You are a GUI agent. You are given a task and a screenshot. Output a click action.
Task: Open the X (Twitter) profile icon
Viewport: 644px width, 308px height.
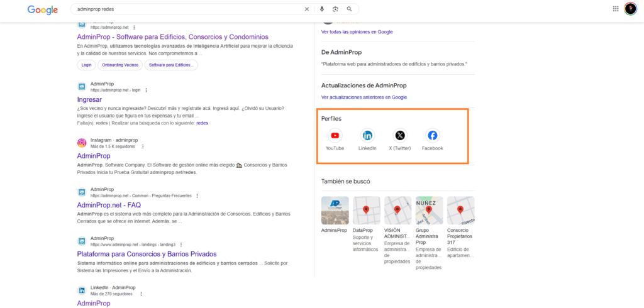[x=400, y=135]
